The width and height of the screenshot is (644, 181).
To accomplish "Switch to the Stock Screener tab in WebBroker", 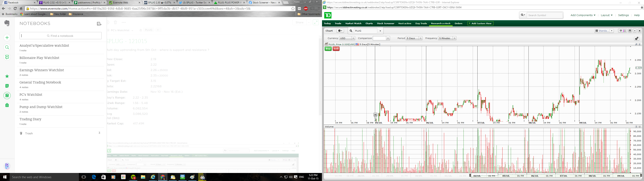I will coord(386,24).
